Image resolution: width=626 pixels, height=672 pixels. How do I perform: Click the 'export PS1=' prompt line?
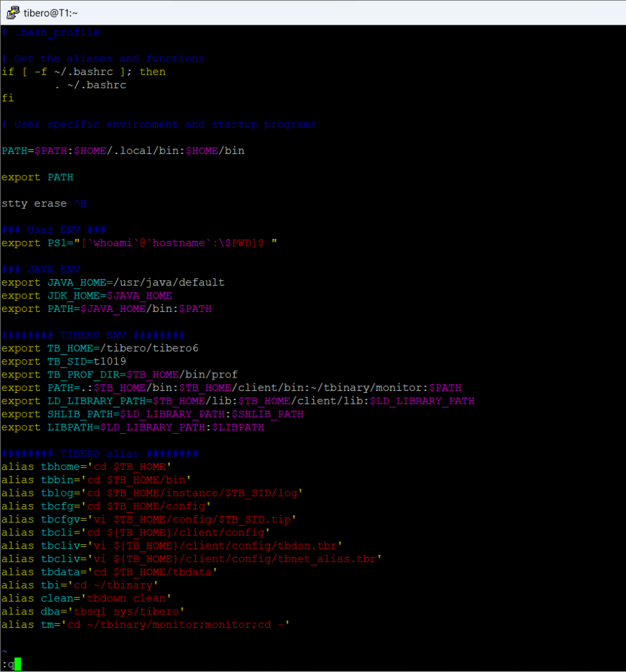(x=139, y=243)
